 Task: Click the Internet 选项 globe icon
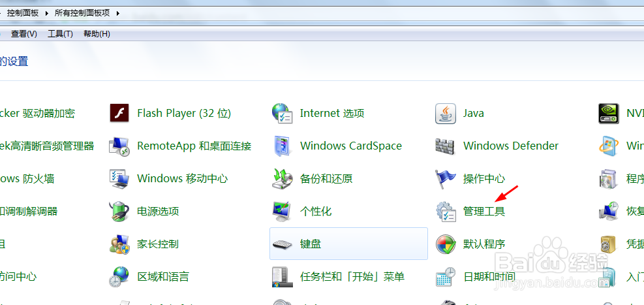click(x=282, y=113)
